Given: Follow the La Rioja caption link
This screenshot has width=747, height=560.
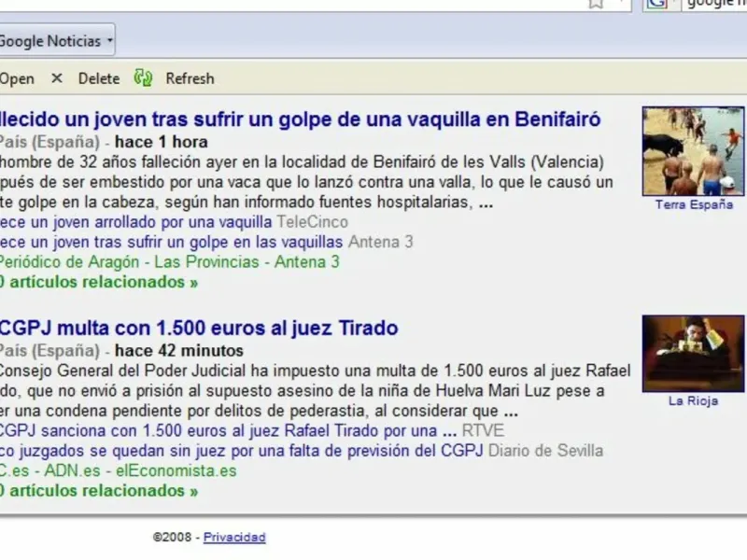Looking at the screenshot, I should (x=693, y=401).
